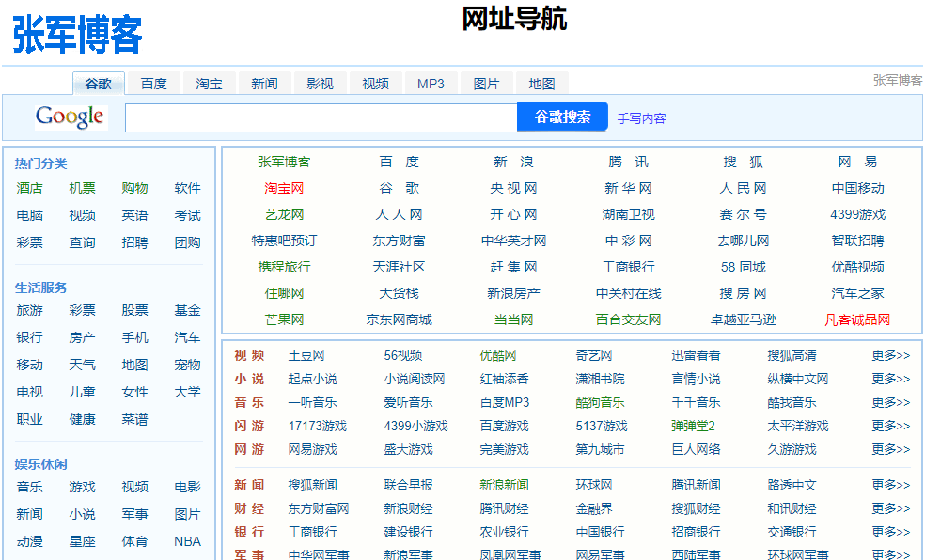Open the 地图 search tab

pos(542,83)
